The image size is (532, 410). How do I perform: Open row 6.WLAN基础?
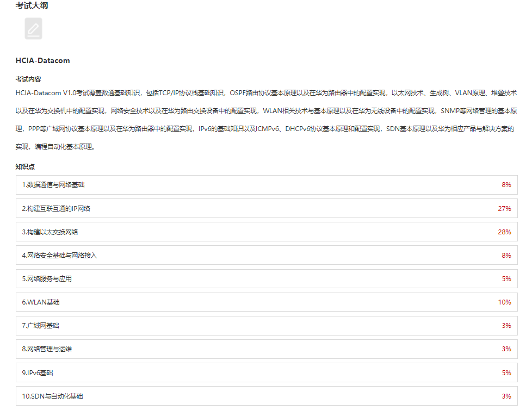click(267, 302)
